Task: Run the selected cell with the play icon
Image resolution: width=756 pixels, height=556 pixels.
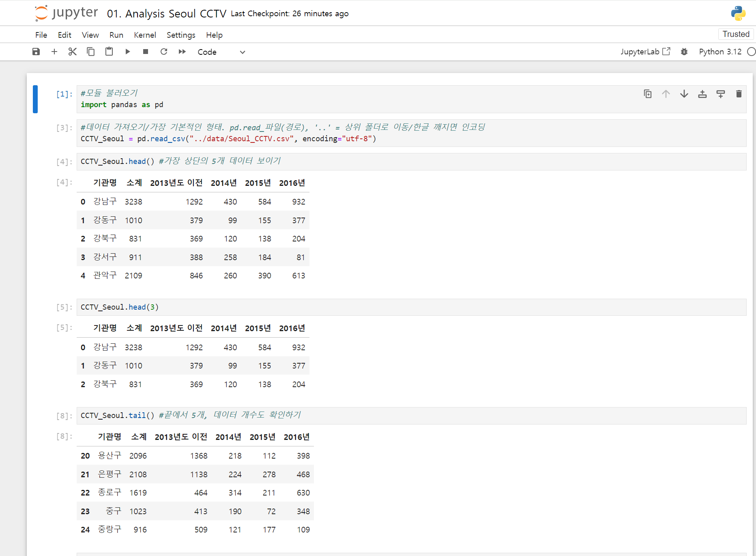Action: click(127, 52)
